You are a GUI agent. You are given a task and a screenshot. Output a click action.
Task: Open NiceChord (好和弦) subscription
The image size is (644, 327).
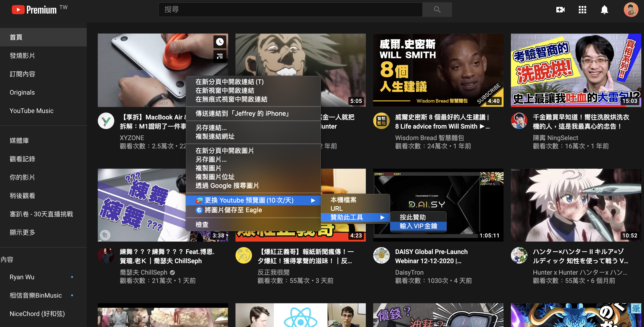tap(43, 314)
